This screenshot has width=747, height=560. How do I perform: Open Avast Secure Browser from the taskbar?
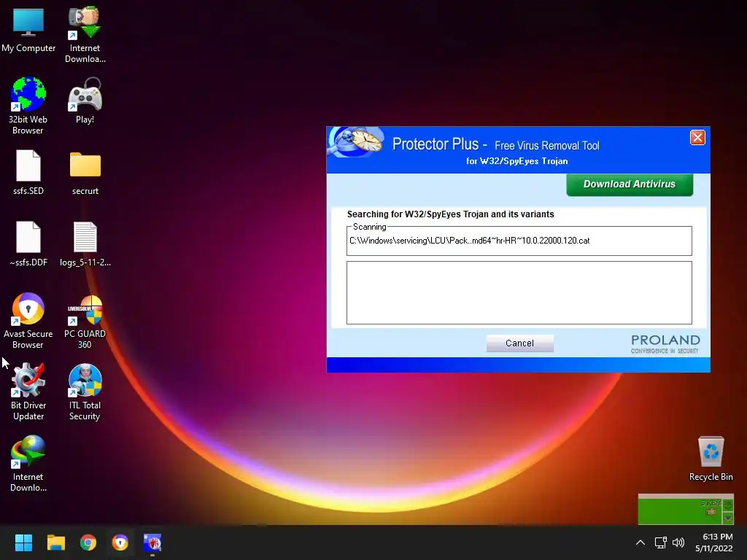(120, 542)
